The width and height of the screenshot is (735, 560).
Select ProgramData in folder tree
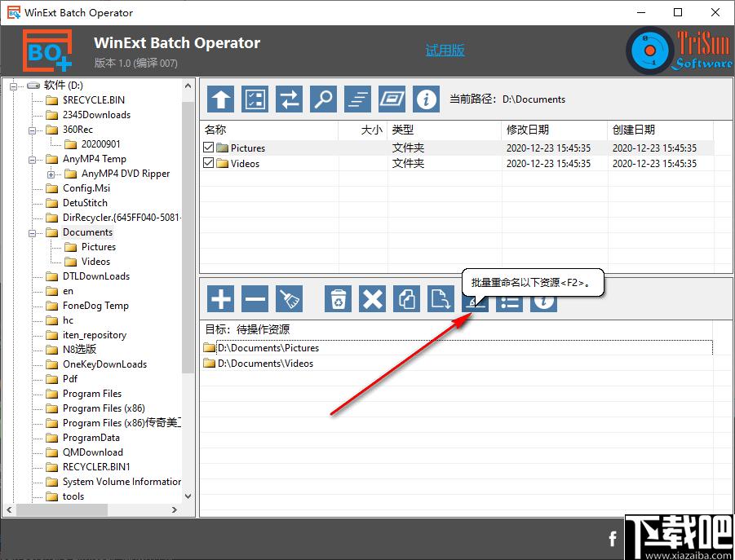click(x=91, y=438)
